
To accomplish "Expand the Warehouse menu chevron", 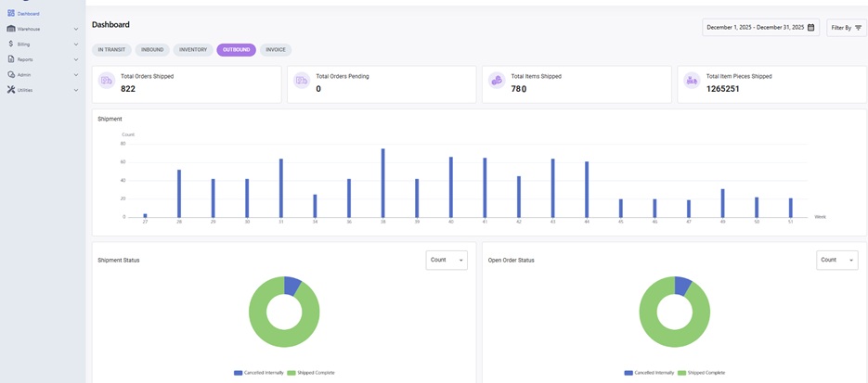I will click(x=76, y=29).
